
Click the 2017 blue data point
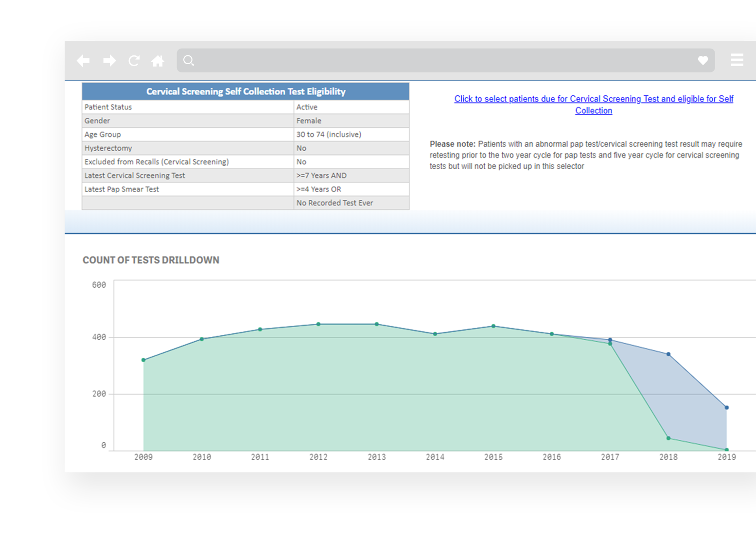pyautogui.click(x=610, y=340)
